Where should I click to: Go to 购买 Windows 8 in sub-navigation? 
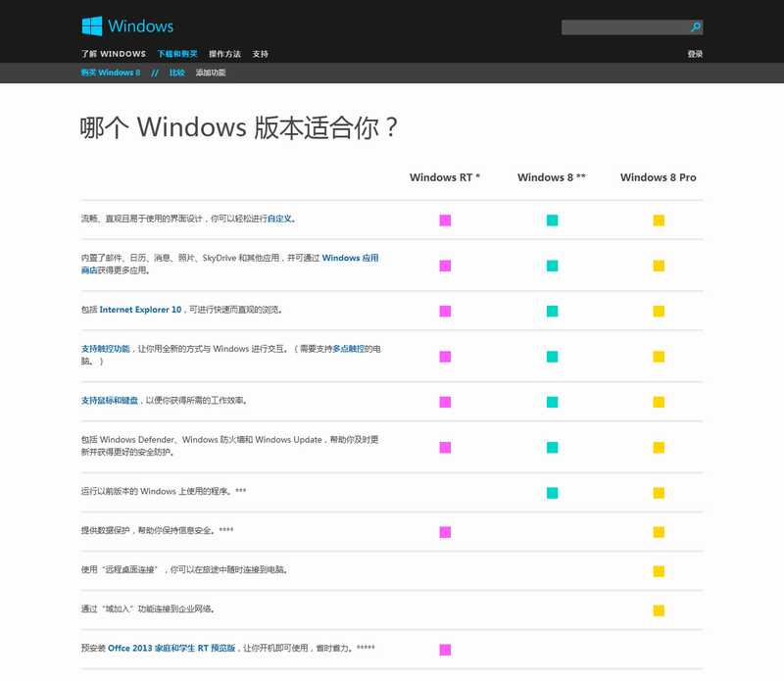click(x=111, y=73)
